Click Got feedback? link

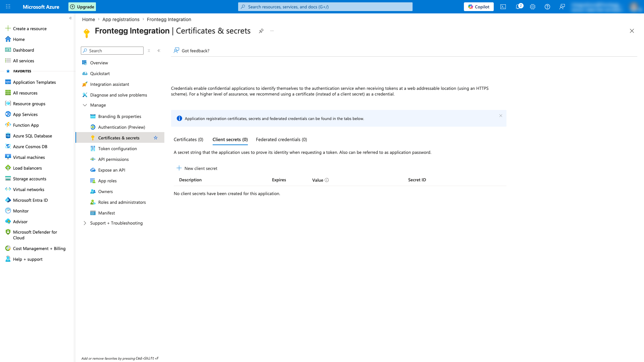point(192,51)
